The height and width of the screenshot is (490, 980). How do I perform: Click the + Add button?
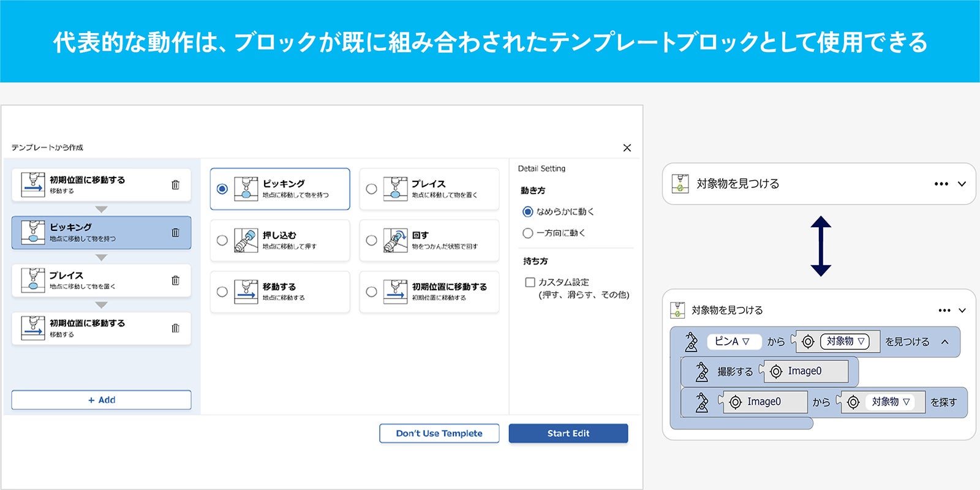[x=101, y=400]
